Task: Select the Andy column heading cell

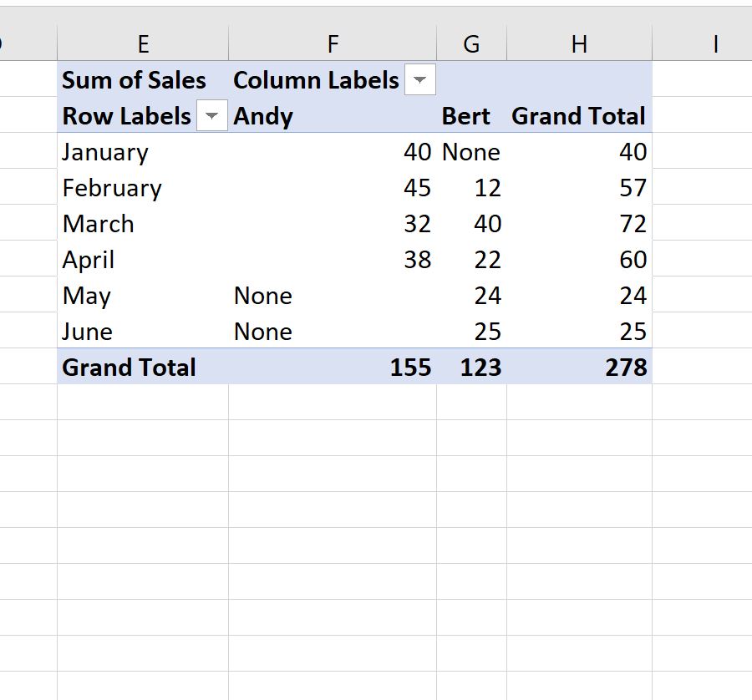Action: click(x=333, y=115)
